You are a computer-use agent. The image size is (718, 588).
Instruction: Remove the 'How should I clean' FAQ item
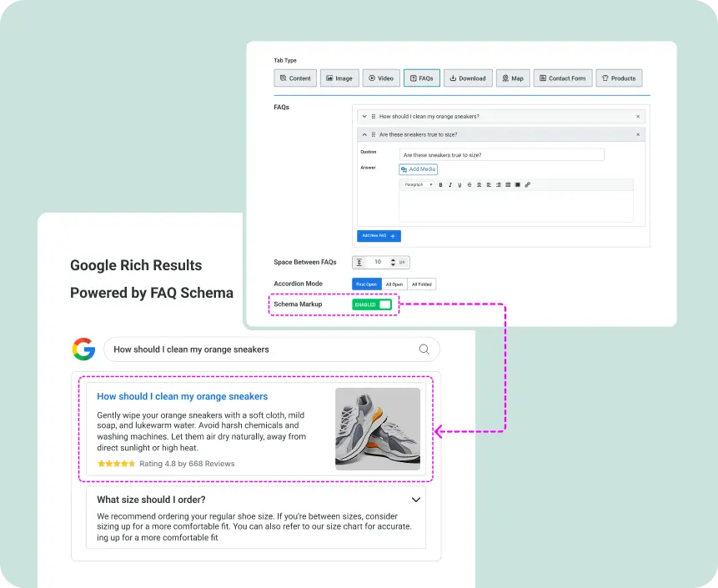click(x=638, y=117)
